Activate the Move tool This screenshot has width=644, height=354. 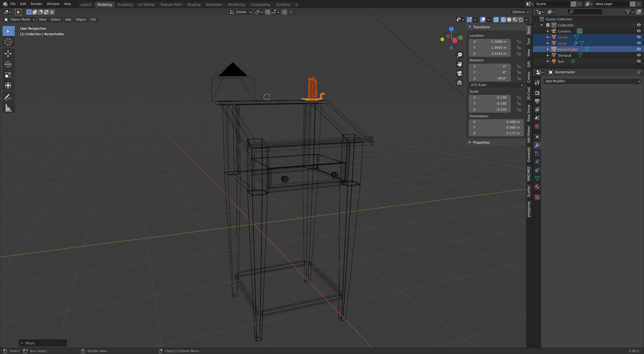[x=8, y=53]
